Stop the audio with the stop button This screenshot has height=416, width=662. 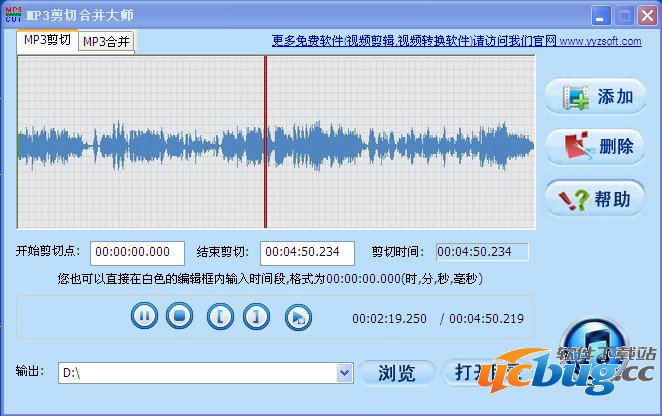[178, 317]
